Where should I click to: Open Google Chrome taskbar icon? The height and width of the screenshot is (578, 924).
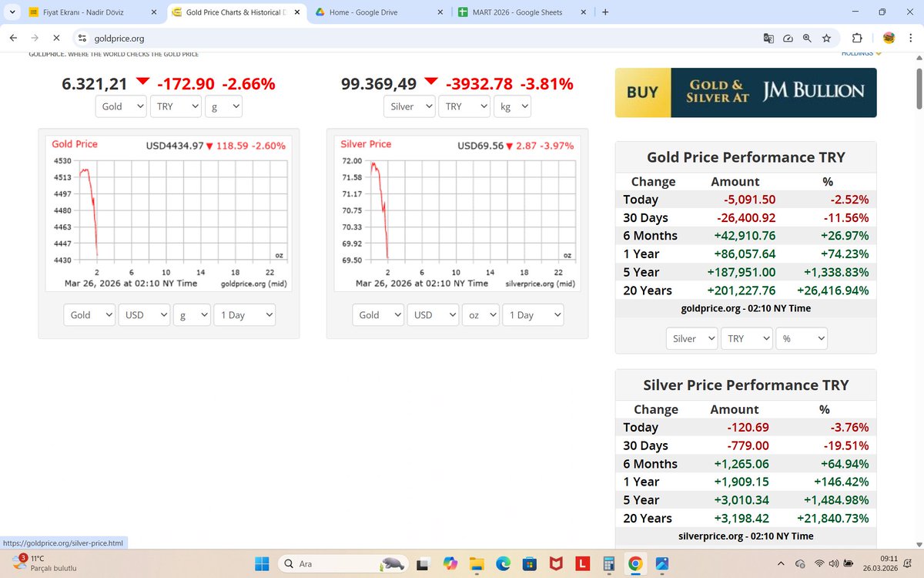(635, 563)
